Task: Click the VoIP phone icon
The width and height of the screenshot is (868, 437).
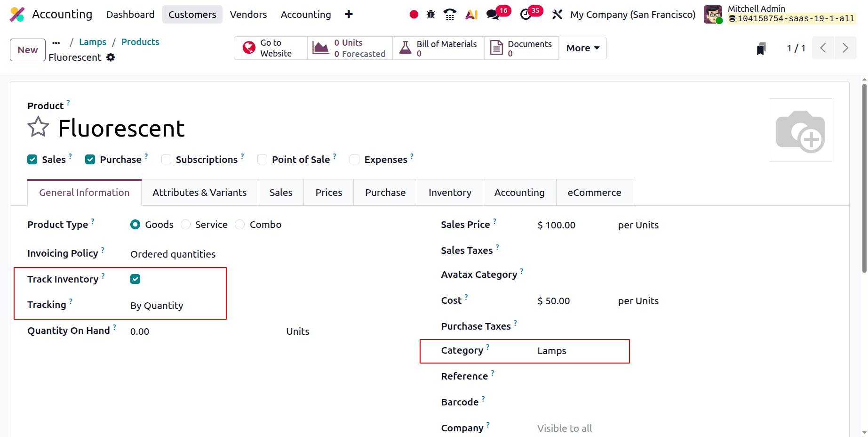Action: 450,14
